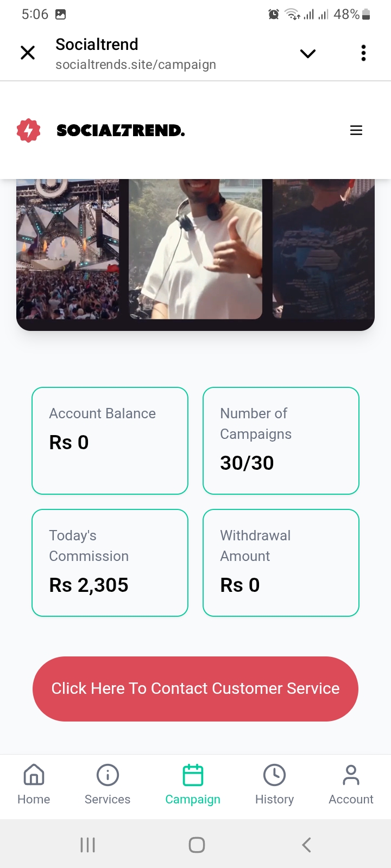
Task: Open the three-dot browser options menu
Action: point(363,53)
